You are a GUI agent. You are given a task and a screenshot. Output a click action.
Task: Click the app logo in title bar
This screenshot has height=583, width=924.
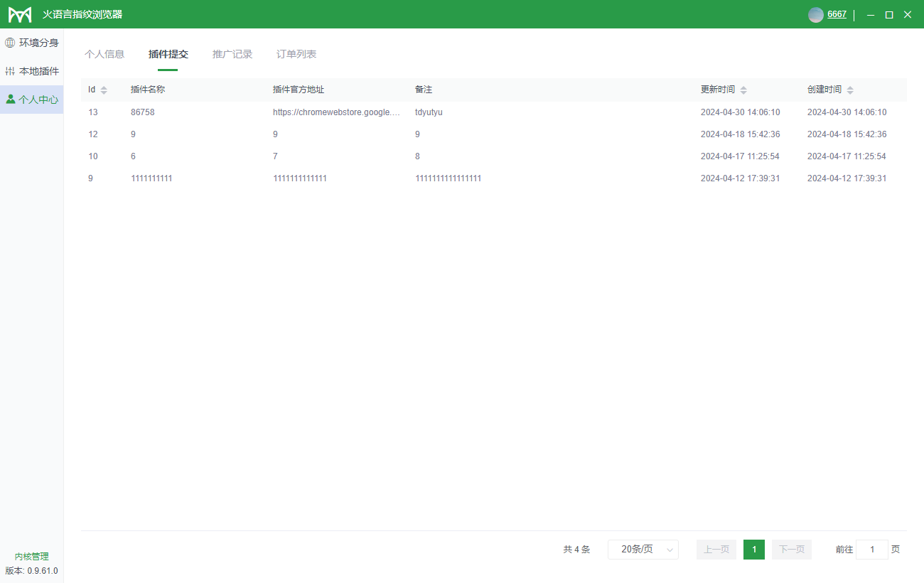[x=20, y=14]
